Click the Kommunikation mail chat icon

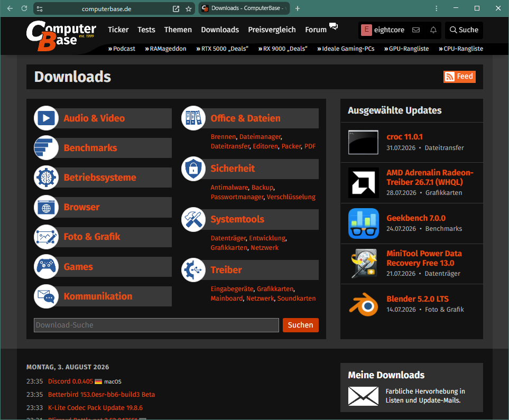coord(46,296)
